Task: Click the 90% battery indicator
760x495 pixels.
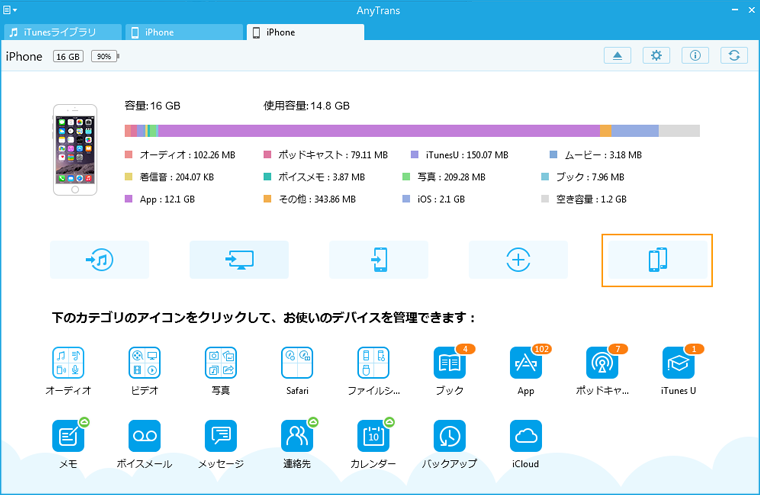Action: click(x=104, y=57)
